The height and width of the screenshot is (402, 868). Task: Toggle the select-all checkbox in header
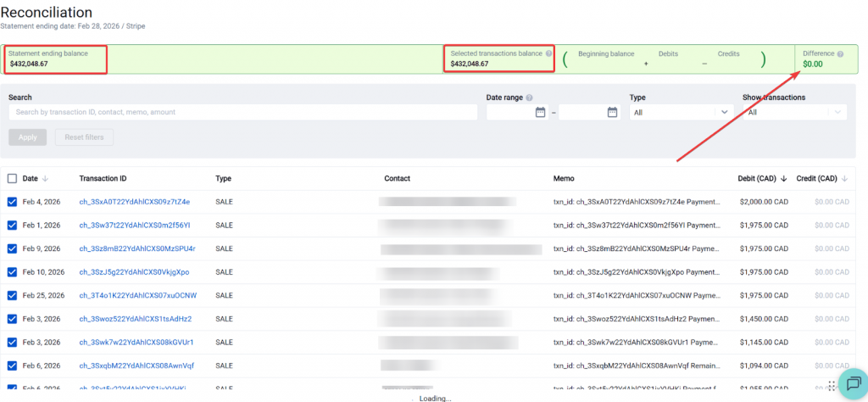point(12,178)
